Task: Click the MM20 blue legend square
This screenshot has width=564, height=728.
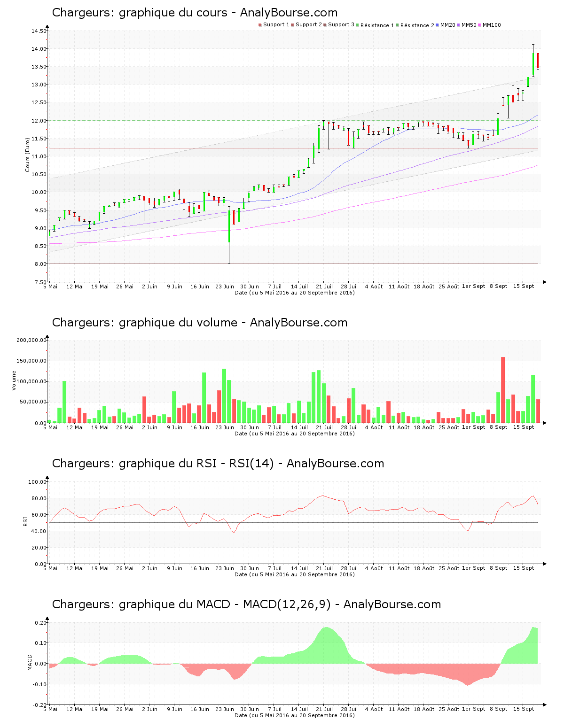Action: point(438,25)
